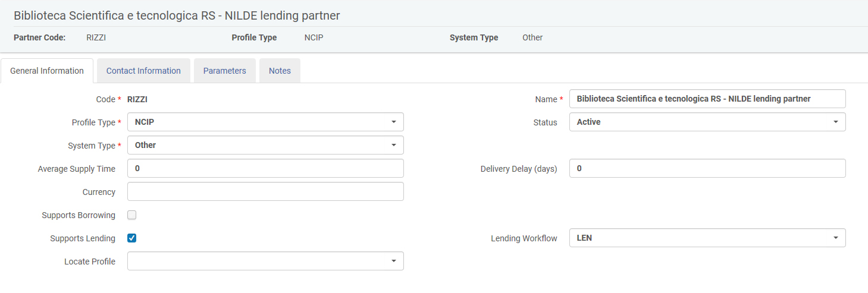Viewport: 868px width, 293px height.
Task: Click the Delivery Delay (days) field
Action: tap(707, 168)
